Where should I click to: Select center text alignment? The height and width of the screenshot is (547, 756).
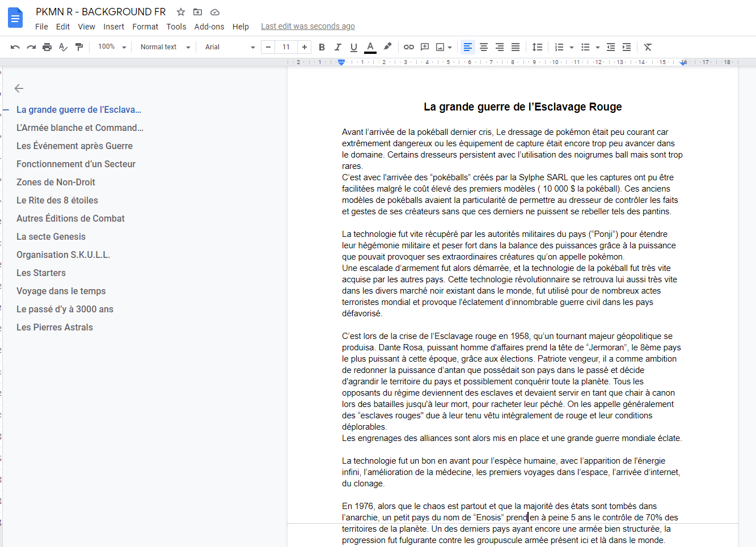483,47
